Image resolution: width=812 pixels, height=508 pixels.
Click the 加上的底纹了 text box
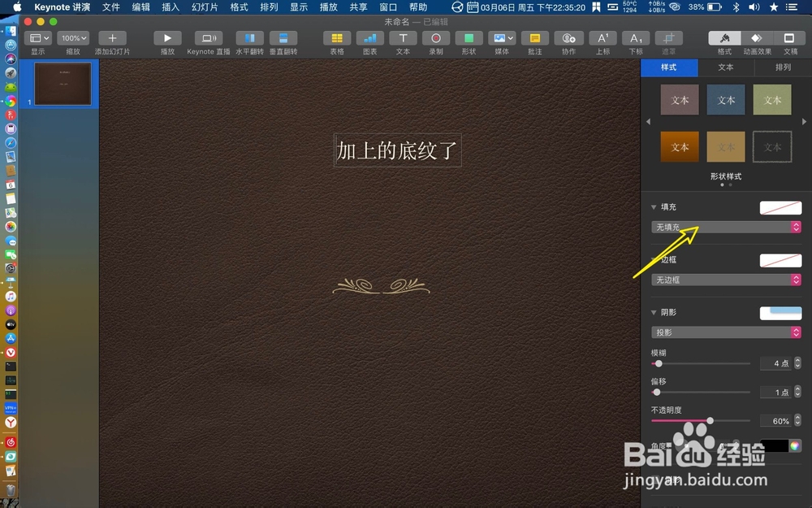click(397, 151)
